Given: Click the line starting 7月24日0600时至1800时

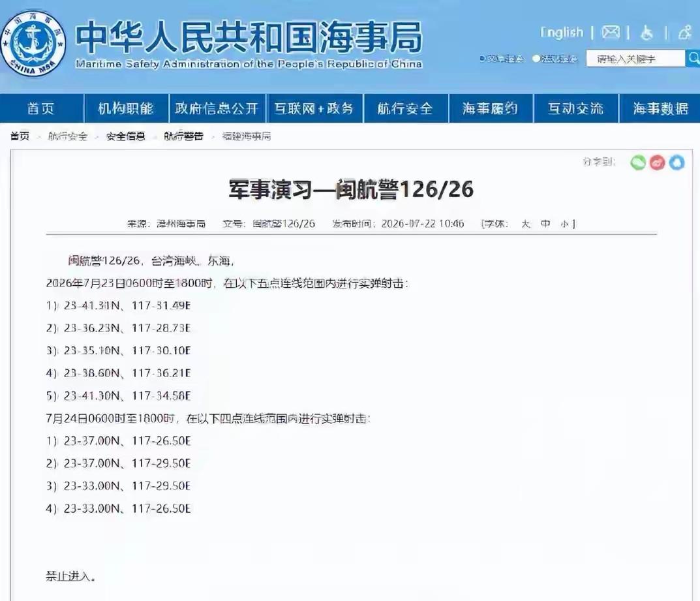Looking at the screenshot, I should coord(208,418).
